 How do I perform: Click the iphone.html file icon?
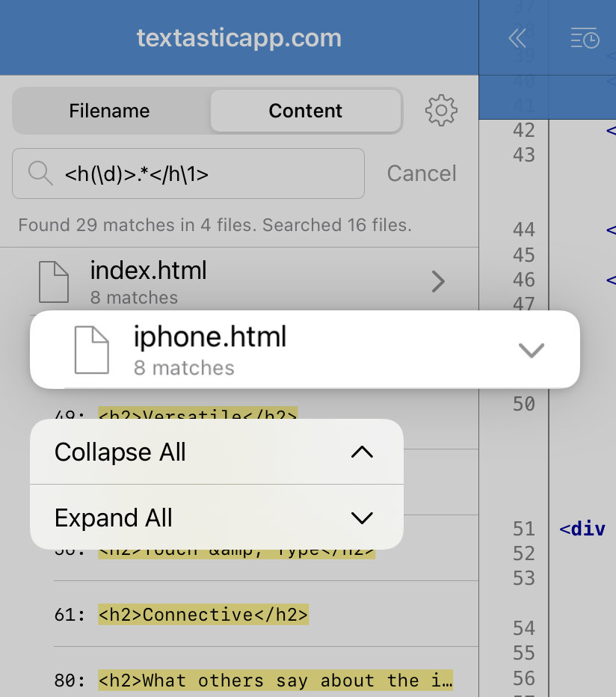[x=91, y=350]
